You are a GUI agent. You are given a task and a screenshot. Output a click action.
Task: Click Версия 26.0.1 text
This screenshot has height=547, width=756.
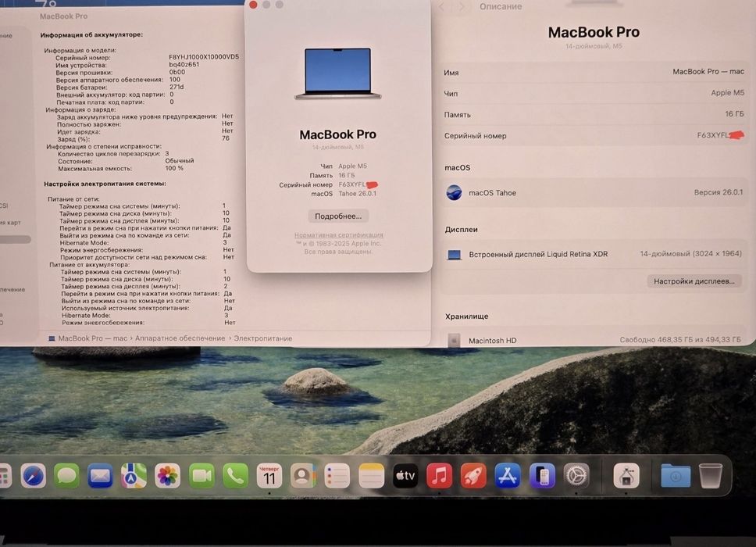[719, 192]
